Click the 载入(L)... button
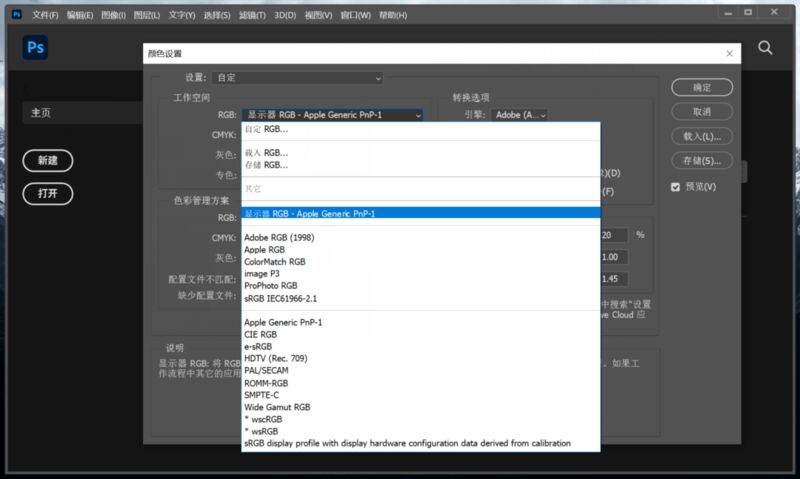The height and width of the screenshot is (479, 800). [x=702, y=136]
